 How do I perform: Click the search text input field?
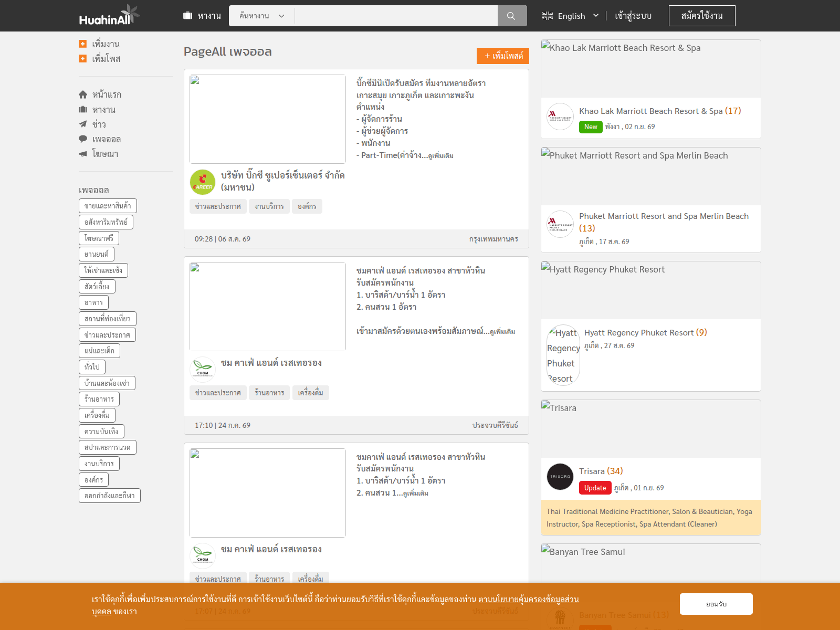click(x=396, y=16)
